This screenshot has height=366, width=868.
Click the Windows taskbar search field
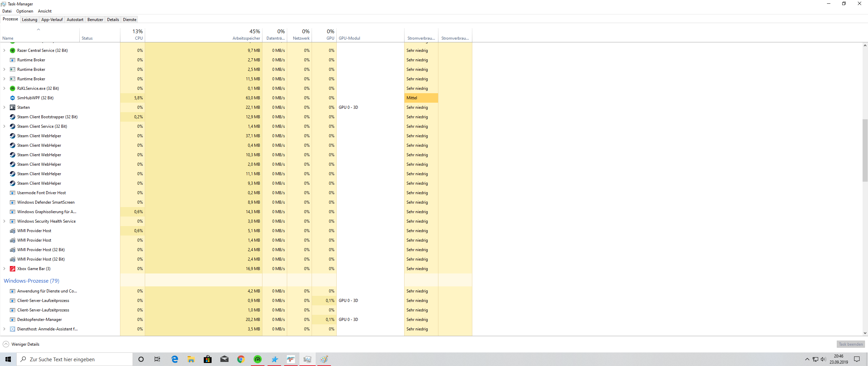pyautogui.click(x=75, y=359)
